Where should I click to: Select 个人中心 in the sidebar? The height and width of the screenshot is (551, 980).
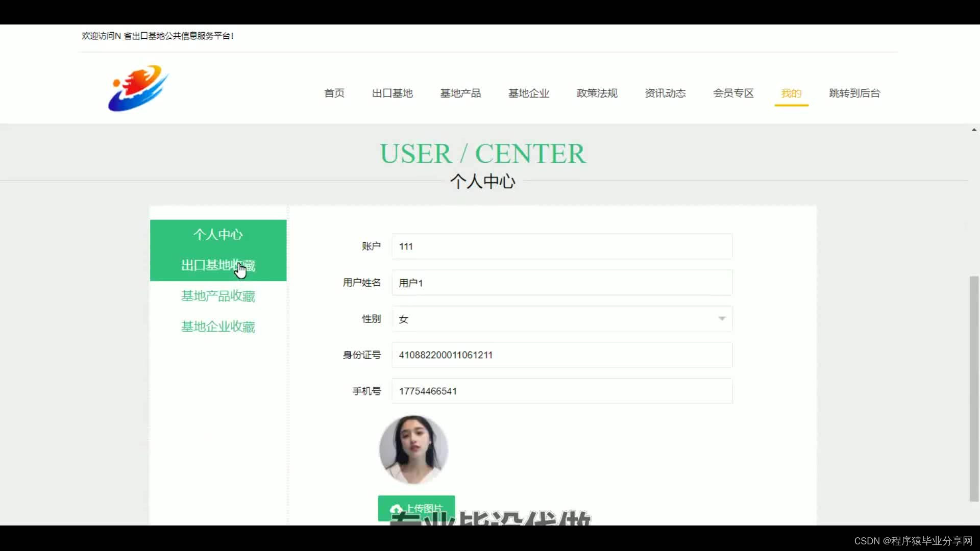(218, 235)
